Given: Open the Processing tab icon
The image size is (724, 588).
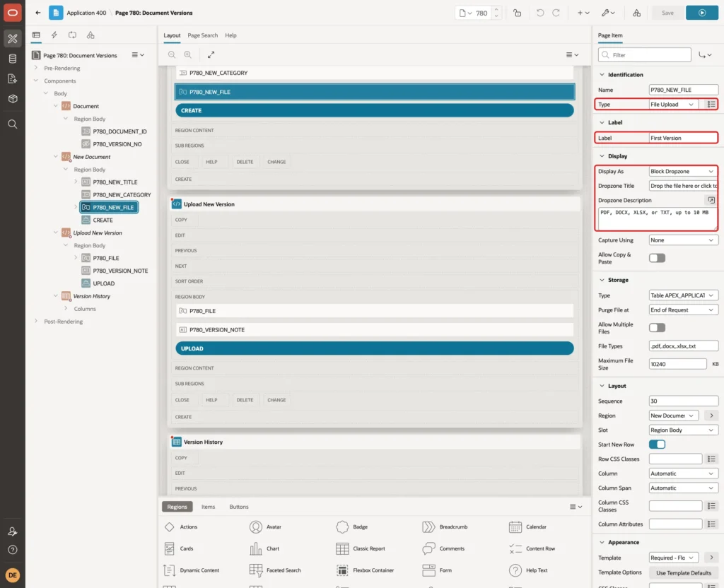Looking at the screenshot, I should tap(72, 35).
